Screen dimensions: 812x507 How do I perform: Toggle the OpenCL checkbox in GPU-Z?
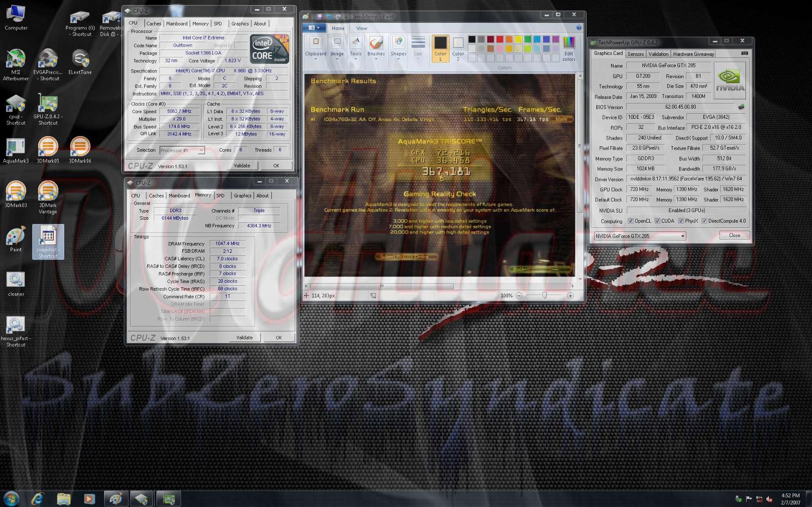tap(630, 221)
